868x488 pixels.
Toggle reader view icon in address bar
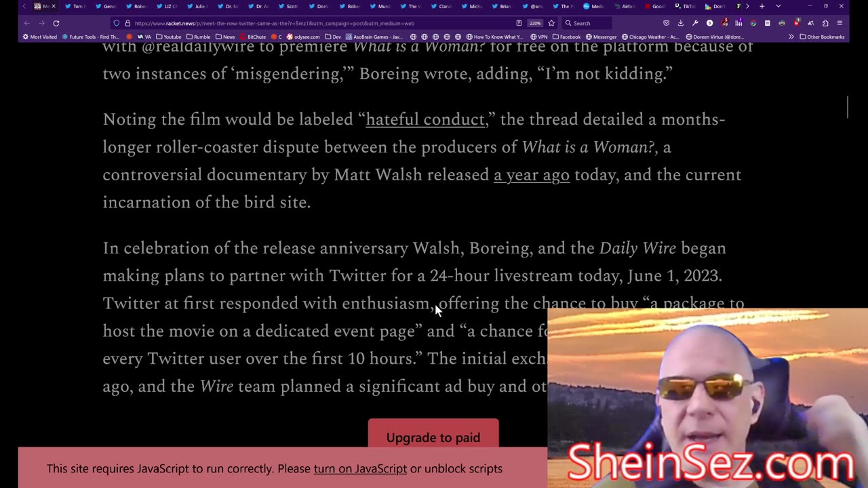point(519,23)
